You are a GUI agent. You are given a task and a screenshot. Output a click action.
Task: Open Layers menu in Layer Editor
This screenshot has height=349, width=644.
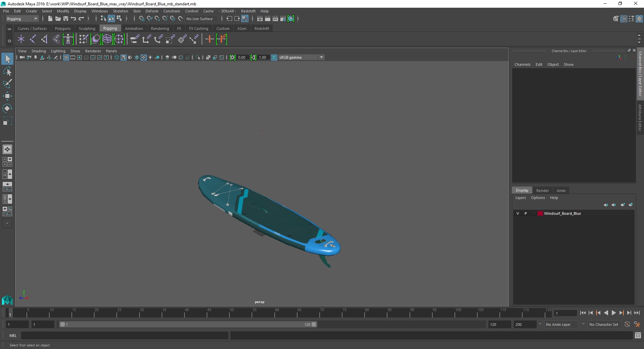(521, 198)
